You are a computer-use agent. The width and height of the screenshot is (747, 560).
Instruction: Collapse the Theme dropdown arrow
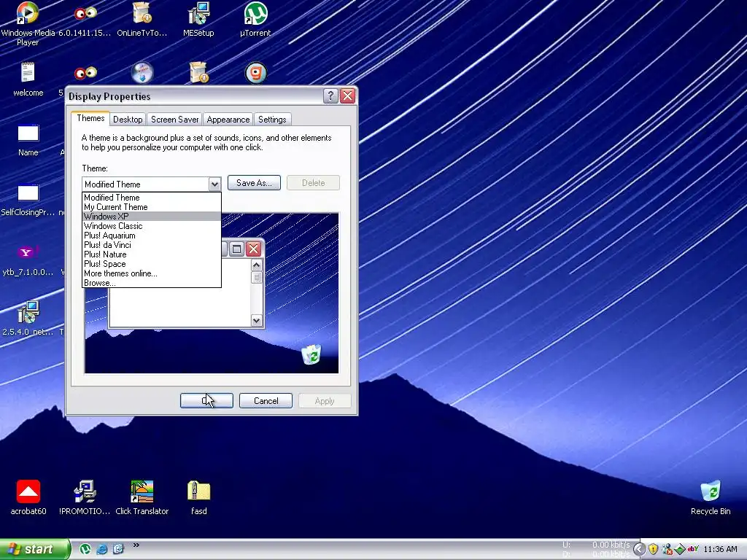click(214, 184)
